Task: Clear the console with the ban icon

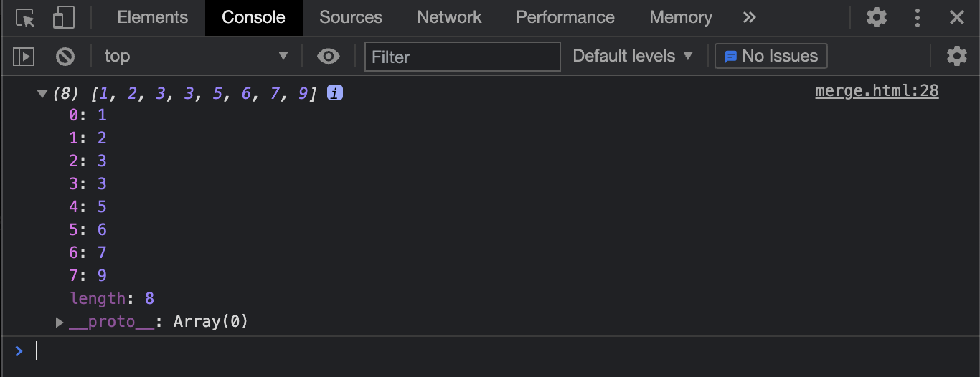Action: click(65, 56)
